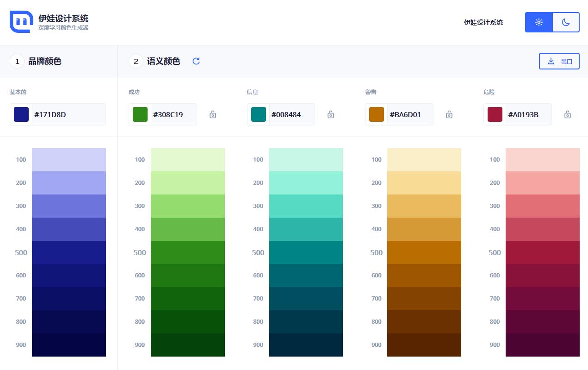Image resolution: width=588 pixels, height=370 pixels.
Task: Open the 基本的 color picker swatch
Action: pyautogui.click(x=21, y=114)
